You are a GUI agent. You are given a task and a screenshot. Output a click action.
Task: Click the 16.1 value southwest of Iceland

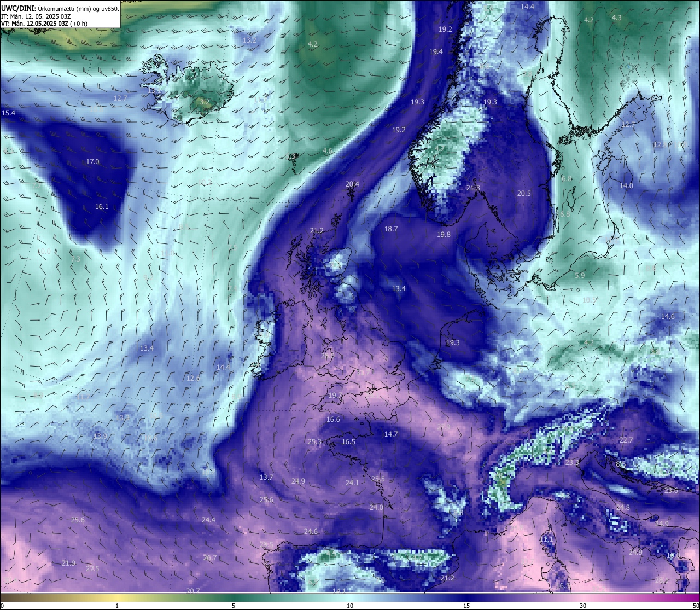[x=102, y=207]
